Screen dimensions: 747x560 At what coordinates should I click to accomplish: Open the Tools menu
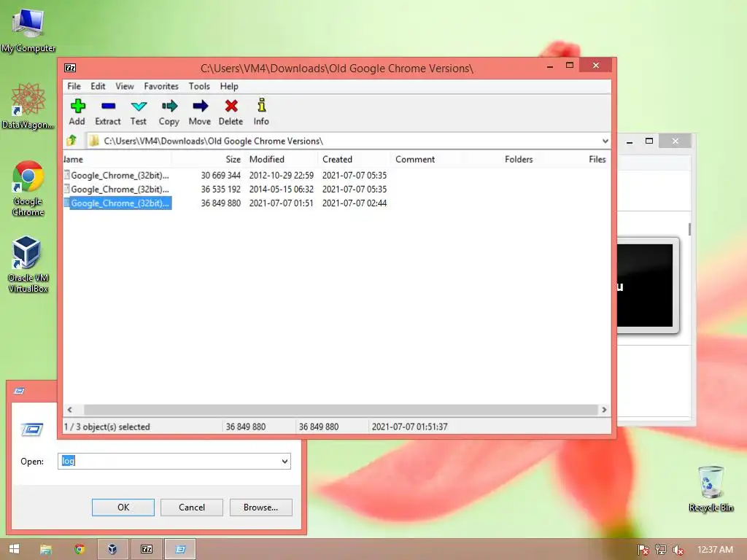199,86
